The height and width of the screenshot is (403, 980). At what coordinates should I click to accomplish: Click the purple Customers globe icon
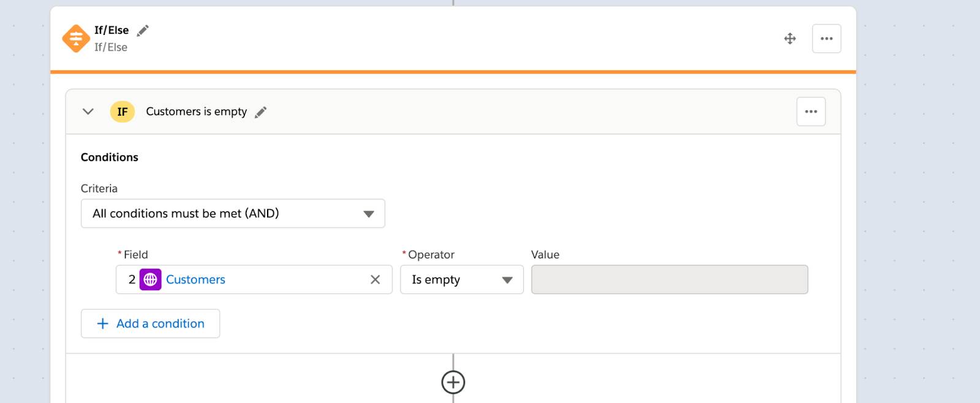point(150,279)
